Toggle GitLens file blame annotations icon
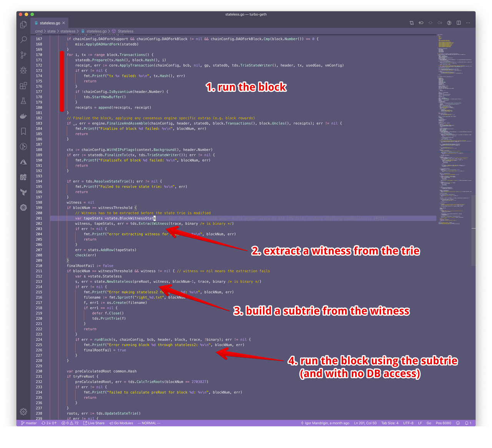The width and height of the screenshot is (492, 448). tap(449, 23)
